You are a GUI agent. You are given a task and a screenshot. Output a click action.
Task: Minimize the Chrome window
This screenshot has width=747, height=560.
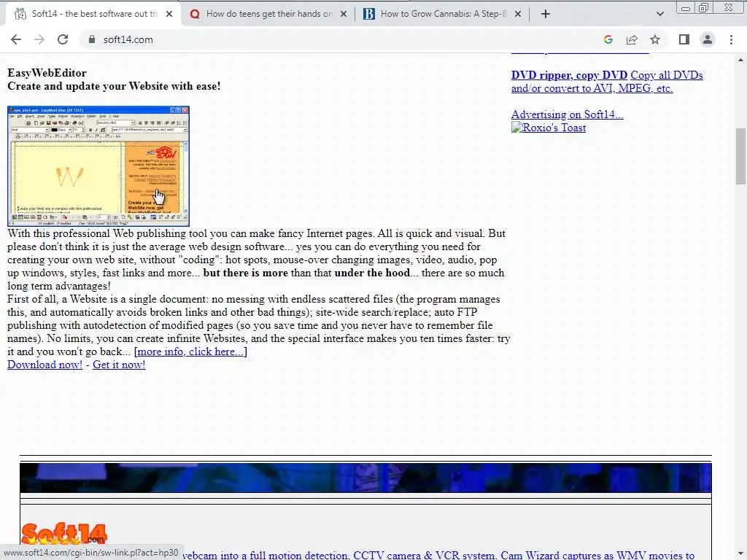[x=685, y=8]
